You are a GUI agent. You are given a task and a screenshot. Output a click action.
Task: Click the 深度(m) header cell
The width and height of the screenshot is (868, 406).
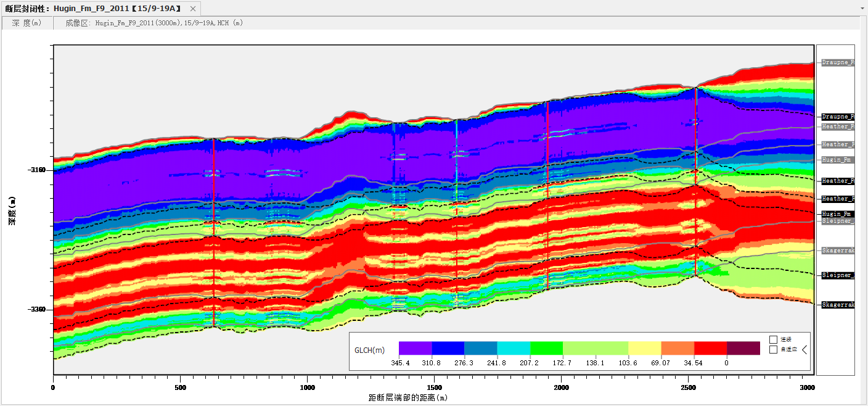click(x=27, y=23)
